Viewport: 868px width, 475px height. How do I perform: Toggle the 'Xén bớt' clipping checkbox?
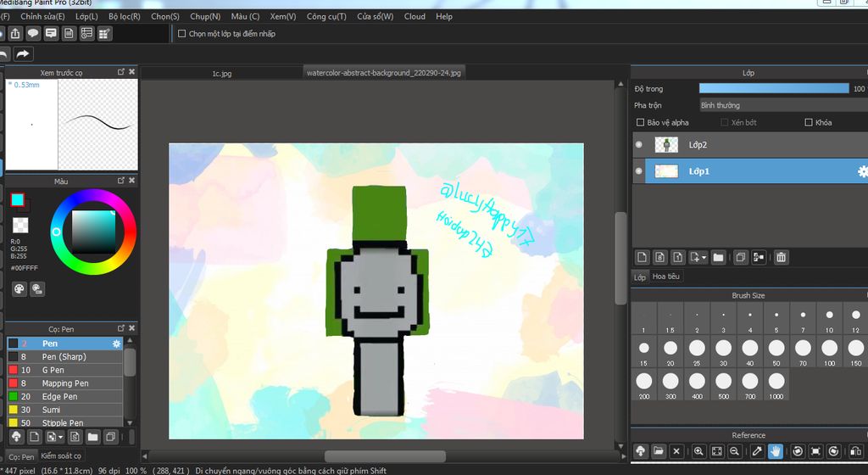click(x=725, y=122)
